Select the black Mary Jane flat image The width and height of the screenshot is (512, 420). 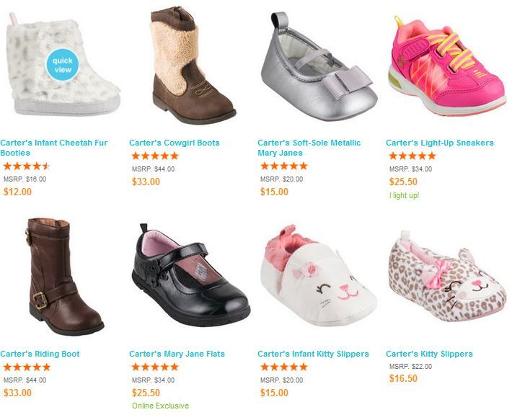click(x=191, y=275)
